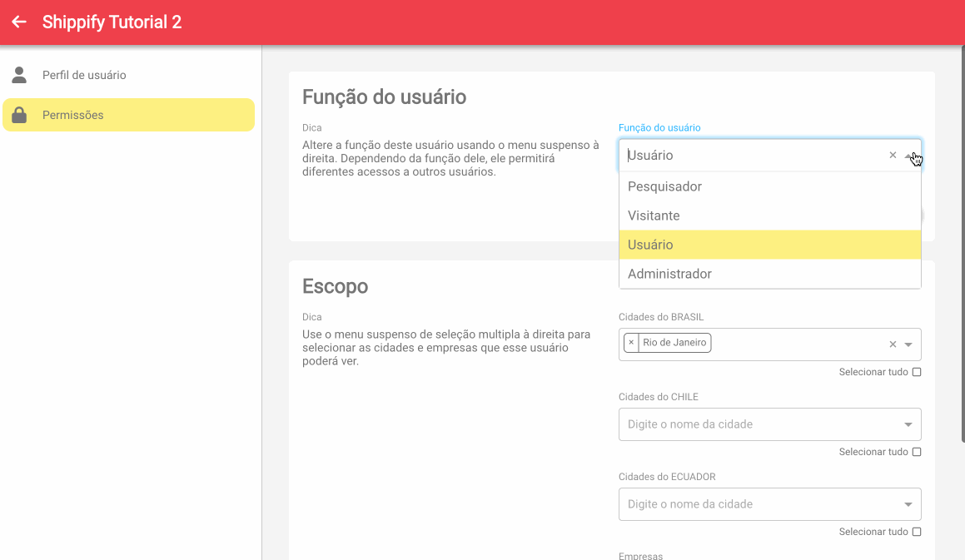Open Perfil de usuário sidebar item
Image resolution: width=965 pixels, height=560 pixels.
click(128, 75)
